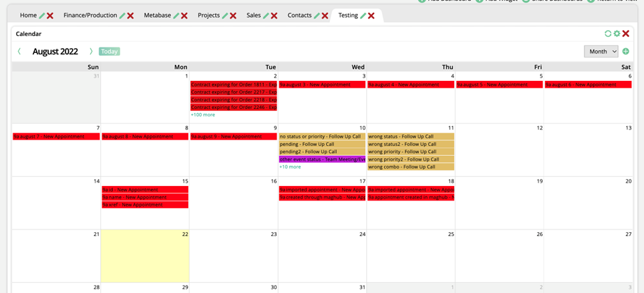The width and height of the screenshot is (644, 293).
Task: Go to previous month with left chevron
Action: [x=19, y=52]
